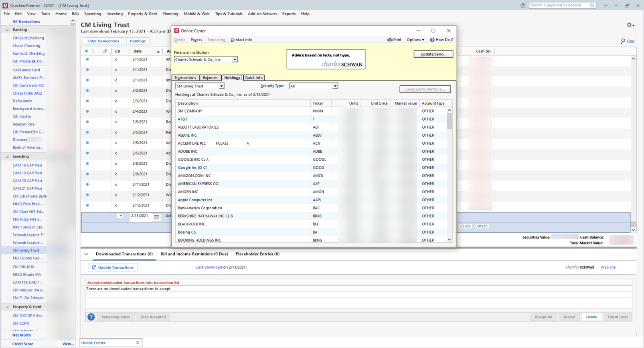Click the Update/Send button

(433, 54)
